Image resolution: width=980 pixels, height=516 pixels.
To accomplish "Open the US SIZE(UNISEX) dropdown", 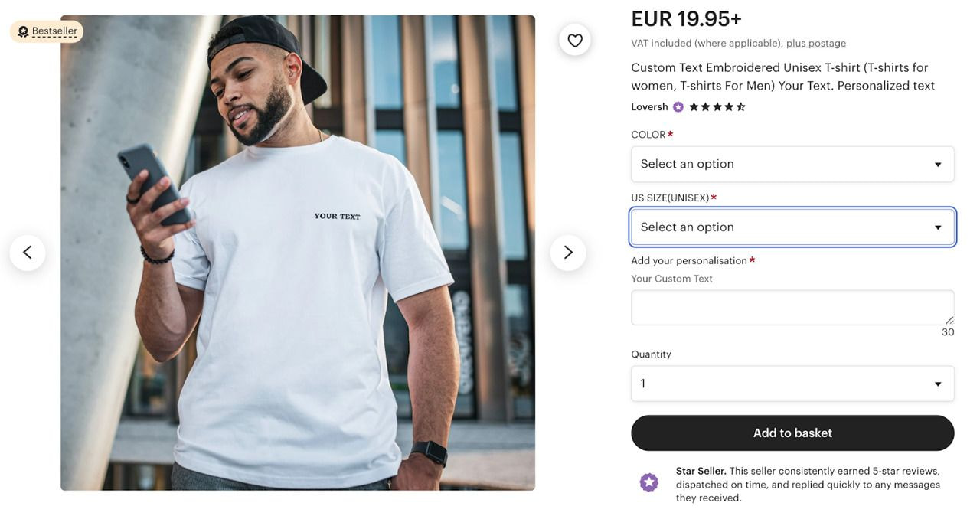I will 792,227.
